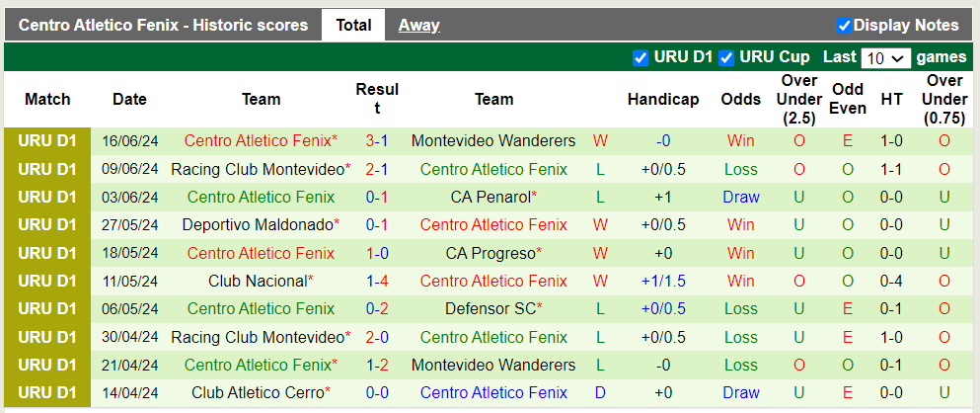980x413 pixels.
Task: Click the Handicap column header
Action: (x=662, y=99)
